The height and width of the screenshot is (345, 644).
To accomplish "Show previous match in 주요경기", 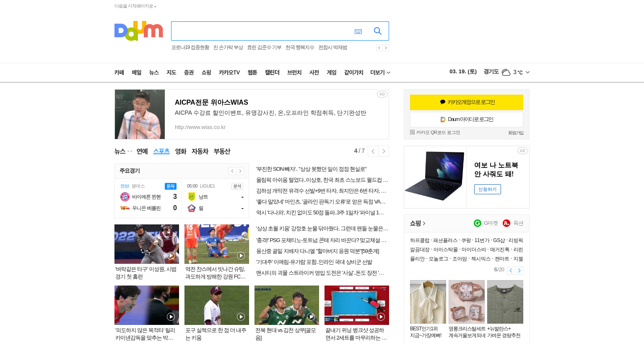I will click(232, 171).
